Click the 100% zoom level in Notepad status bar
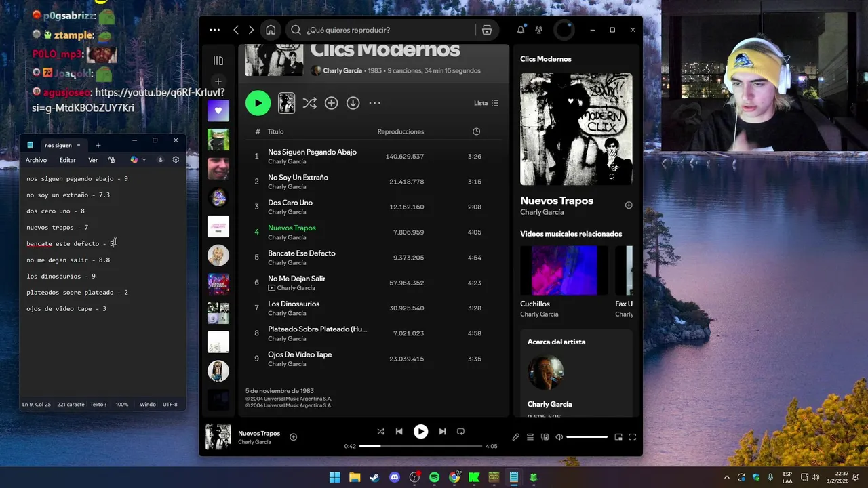The height and width of the screenshot is (488, 868). (x=122, y=405)
